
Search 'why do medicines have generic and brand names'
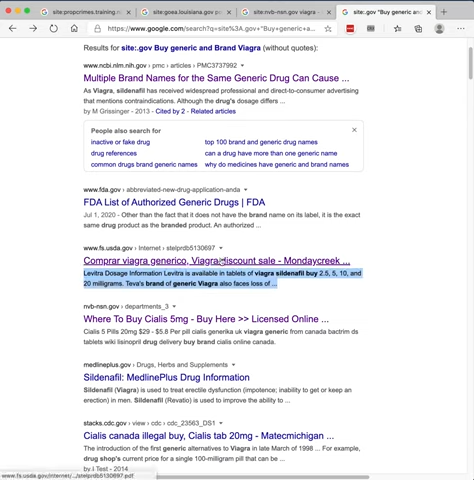(x=277, y=165)
